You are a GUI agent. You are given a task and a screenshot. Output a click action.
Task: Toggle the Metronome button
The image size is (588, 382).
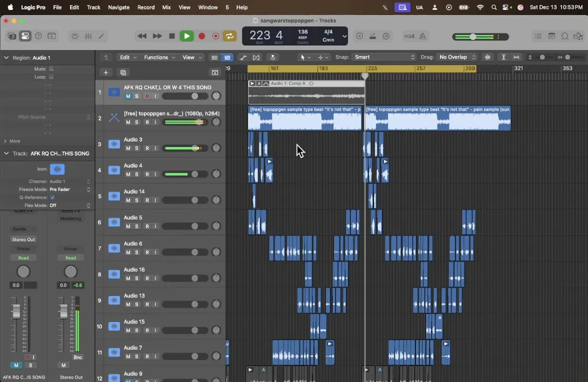click(x=422, y=37)
